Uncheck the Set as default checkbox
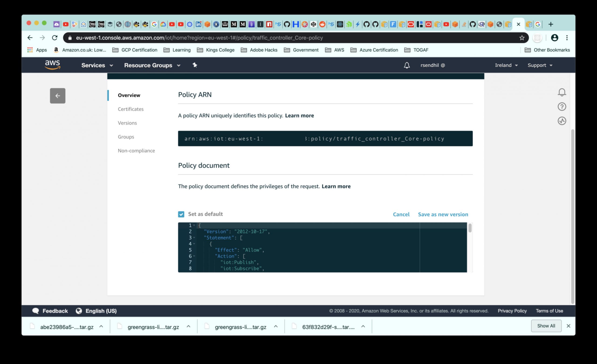597x364 pixels. click(x=181, y=214)
